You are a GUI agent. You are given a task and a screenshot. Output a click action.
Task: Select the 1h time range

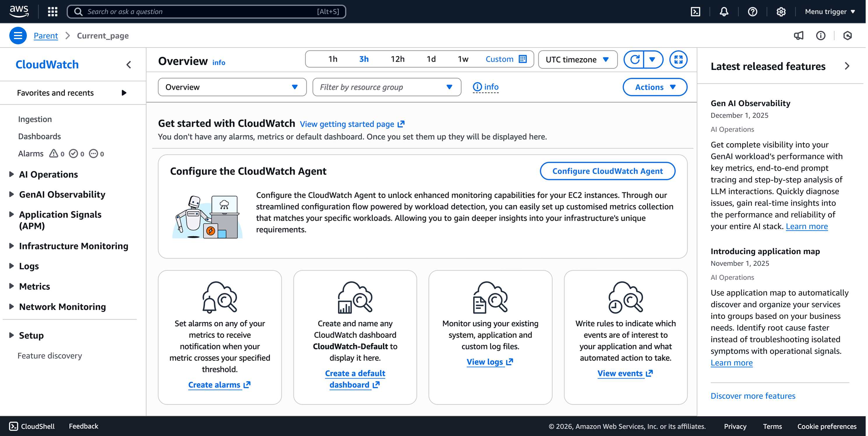click(333, 59)
